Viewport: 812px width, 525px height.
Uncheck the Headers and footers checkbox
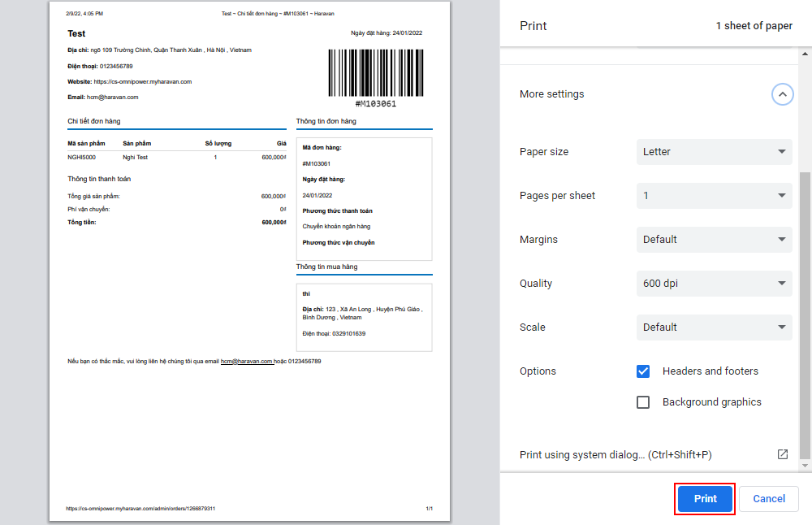pyautogui.click(x=643, y=371)
